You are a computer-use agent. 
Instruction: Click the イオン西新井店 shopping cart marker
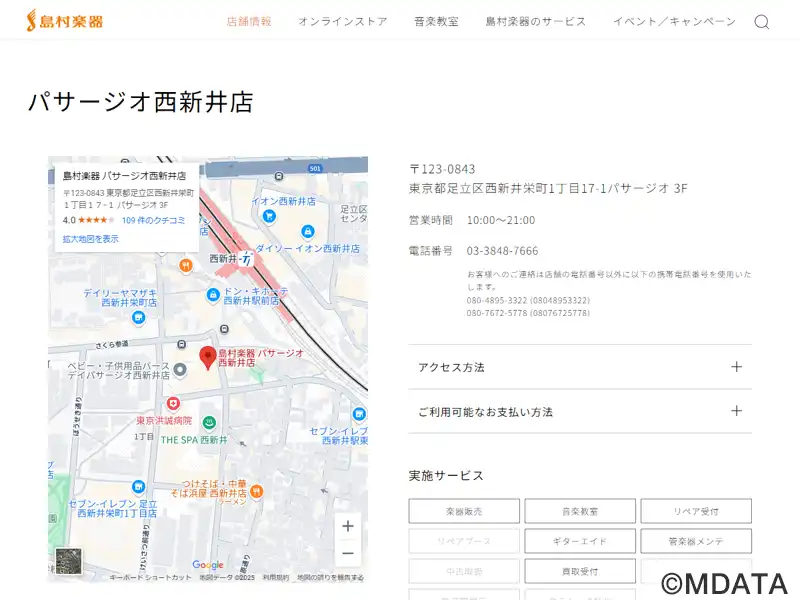[x=269, y=216]
